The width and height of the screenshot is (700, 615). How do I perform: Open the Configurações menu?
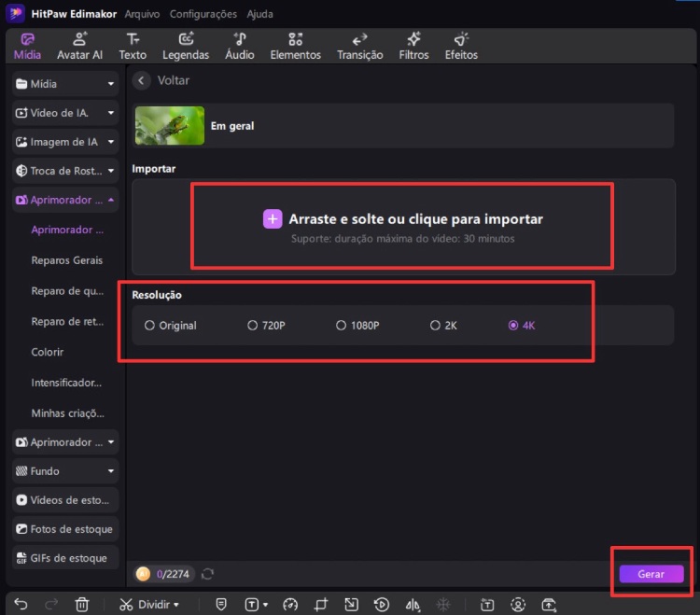(203, 14)
